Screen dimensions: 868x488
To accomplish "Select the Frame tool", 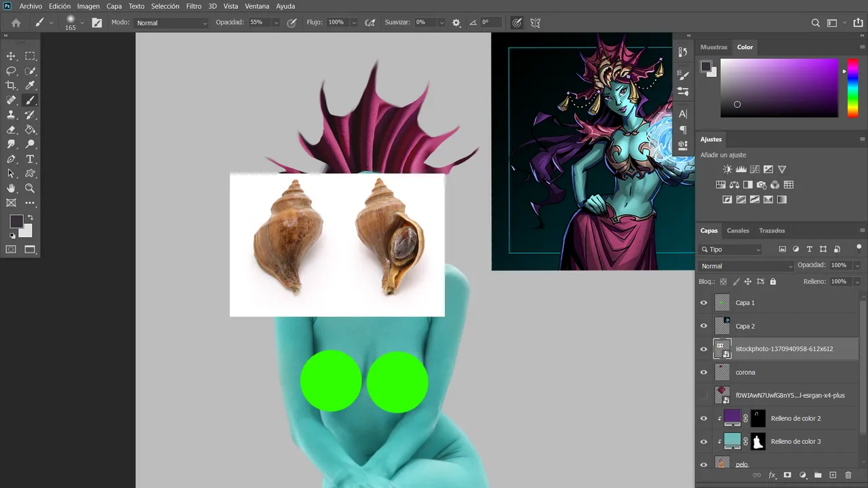I will pyautogui.click(x=11, y=203).
